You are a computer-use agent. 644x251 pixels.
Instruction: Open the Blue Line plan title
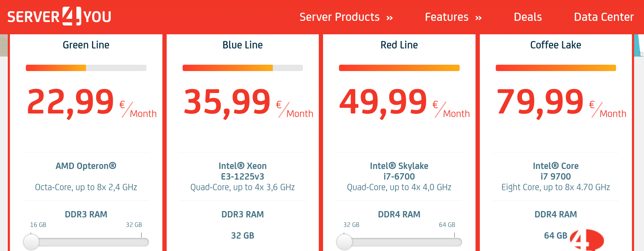pyautogui.click(x=243, y=45)
